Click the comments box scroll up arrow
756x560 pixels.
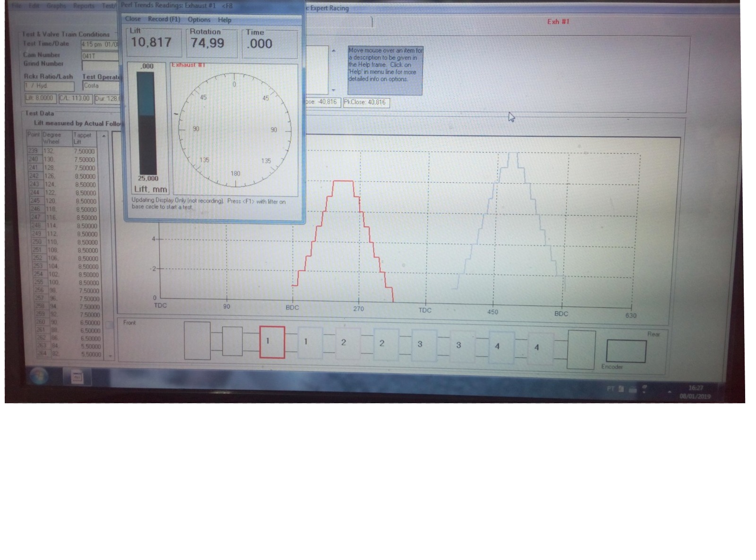point(334,51)
